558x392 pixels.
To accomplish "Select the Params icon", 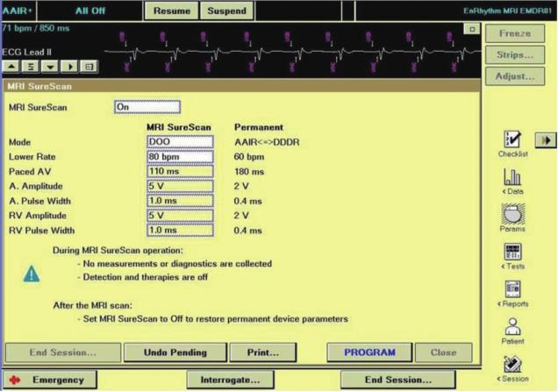I will [512, 214].
